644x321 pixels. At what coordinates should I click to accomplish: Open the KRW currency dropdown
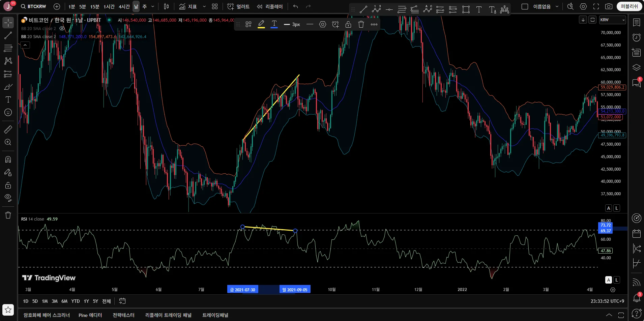pos(612,20)
